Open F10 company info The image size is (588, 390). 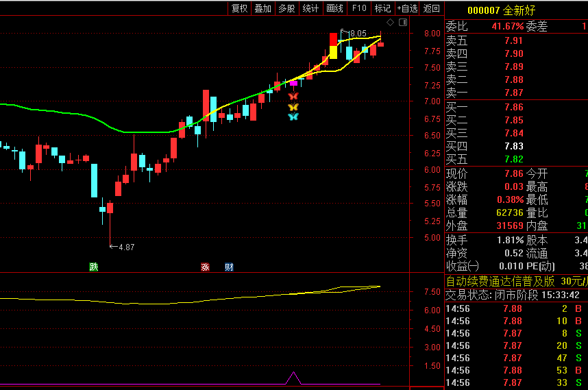click(x=359, y=8)
